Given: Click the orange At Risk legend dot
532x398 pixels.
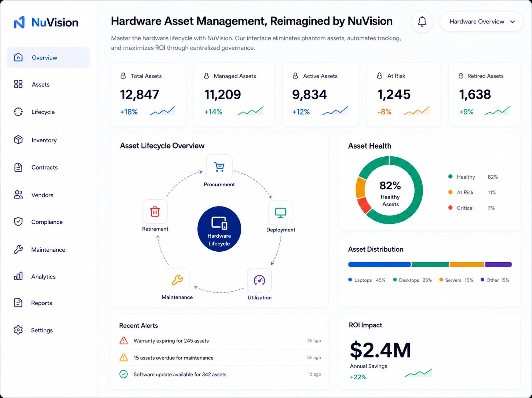Looking at the screenshot, I should (450, 192).
